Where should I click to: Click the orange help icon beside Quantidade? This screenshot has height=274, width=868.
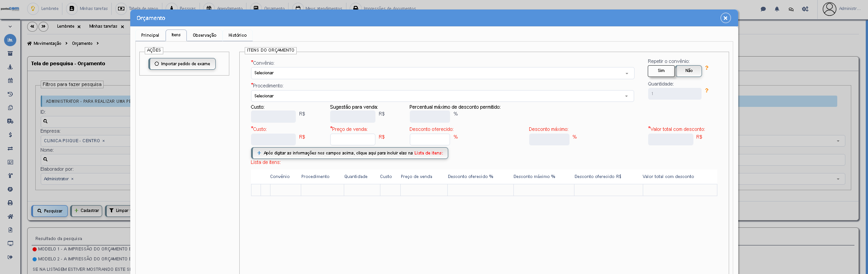(707, 91)
